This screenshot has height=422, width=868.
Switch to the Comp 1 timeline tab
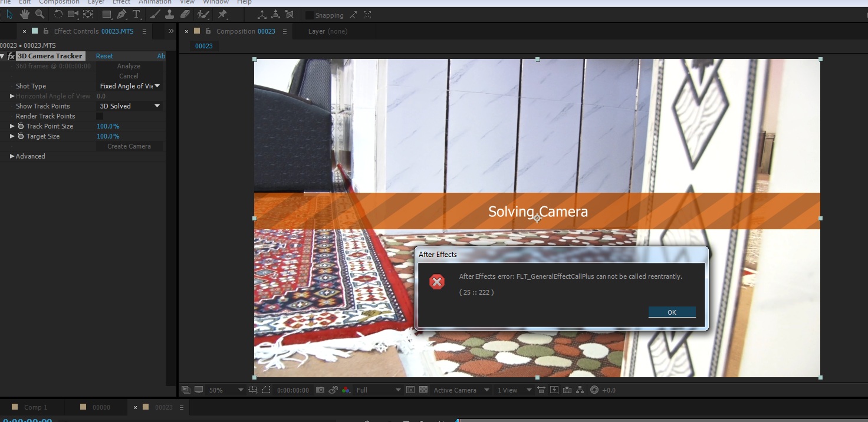coord(35,407)
